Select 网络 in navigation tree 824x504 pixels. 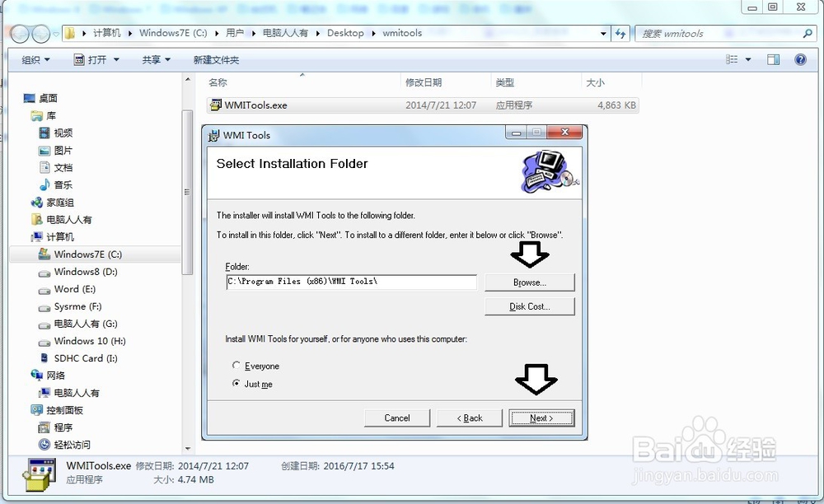56,376
